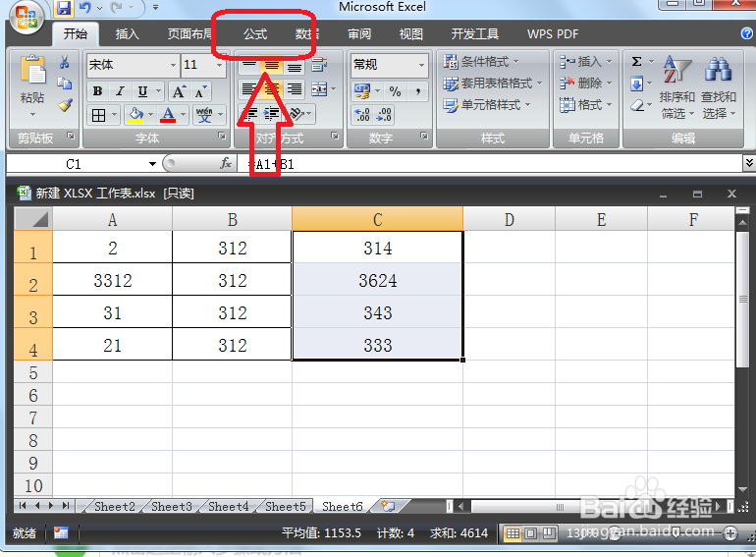Activate the Format Painter brush
Image resolution: width=756 pixels, height=557 pixels.
pos(65,105)
